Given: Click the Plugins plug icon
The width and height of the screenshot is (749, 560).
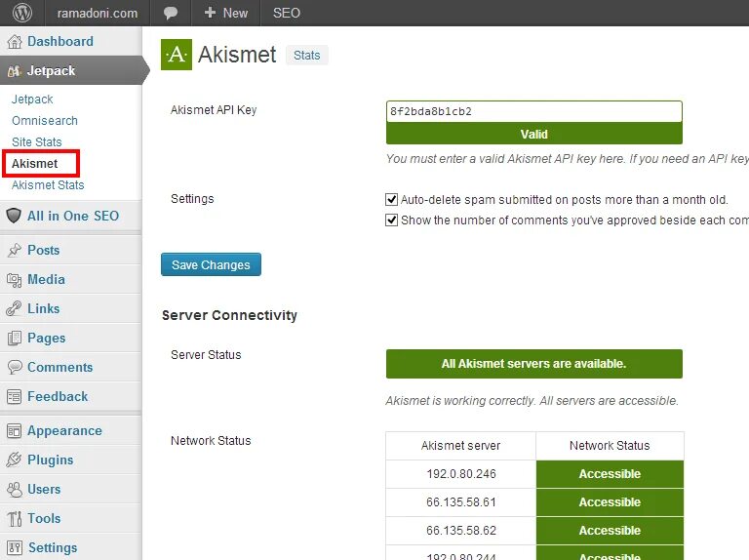Looking at the screenshot, I should click(15, 460).
